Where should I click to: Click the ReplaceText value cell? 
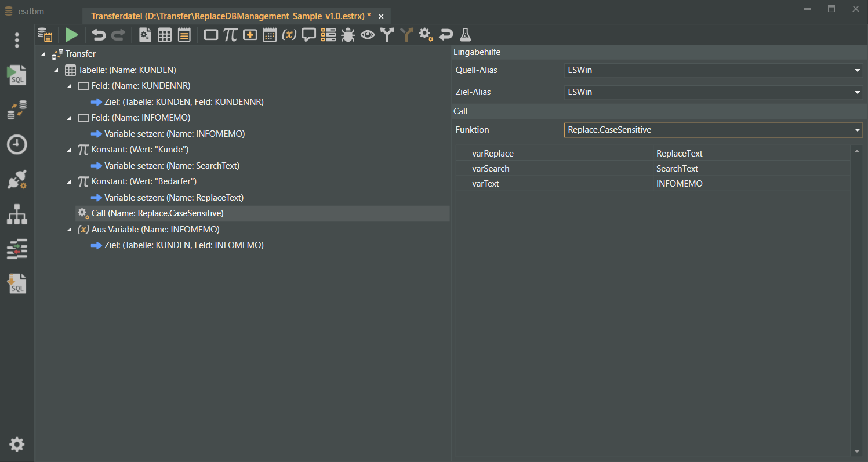751,154
